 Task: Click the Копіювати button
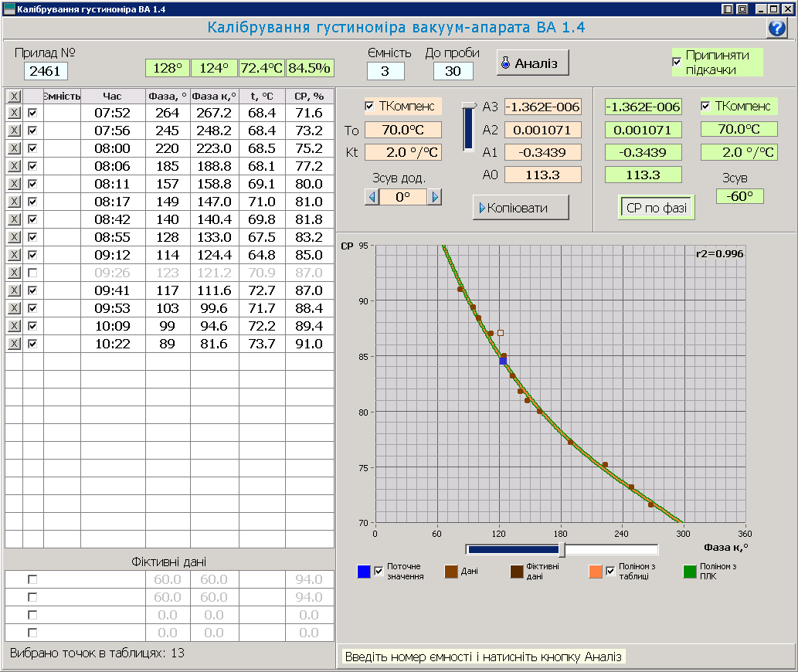pyautogui.click(x=521, y=208)
